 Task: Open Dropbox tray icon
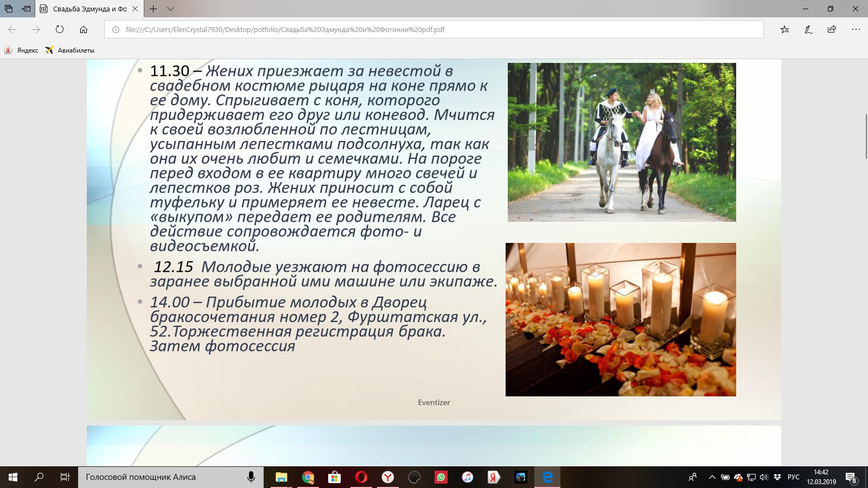[x=777, y=477]
